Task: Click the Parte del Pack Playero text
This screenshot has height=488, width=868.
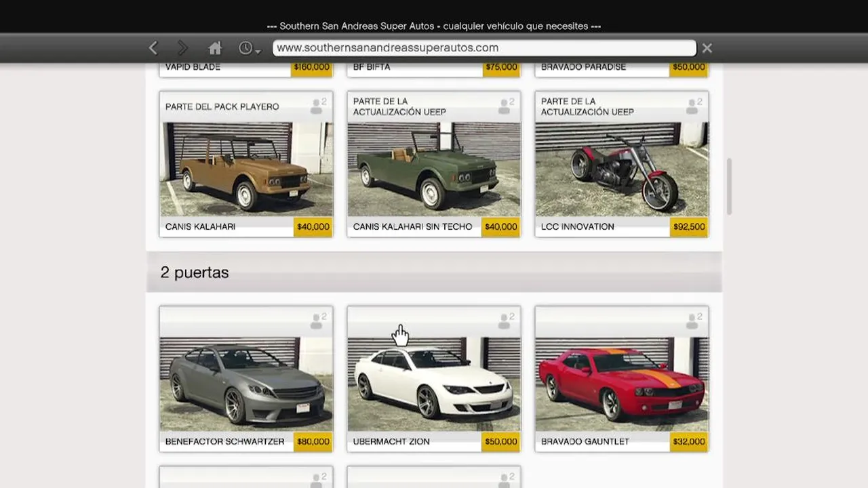Action: (222, 107)
